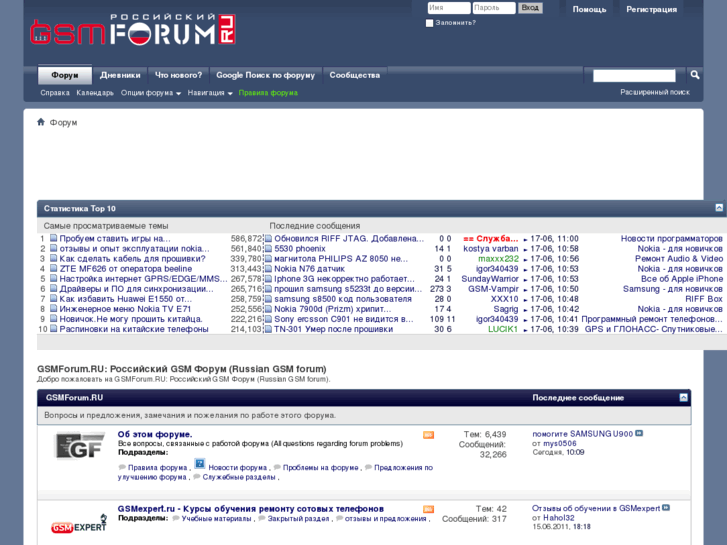This screenshot has width=727, height=545.
Task: Open user profile maxxx232
Action: [498, 259]
